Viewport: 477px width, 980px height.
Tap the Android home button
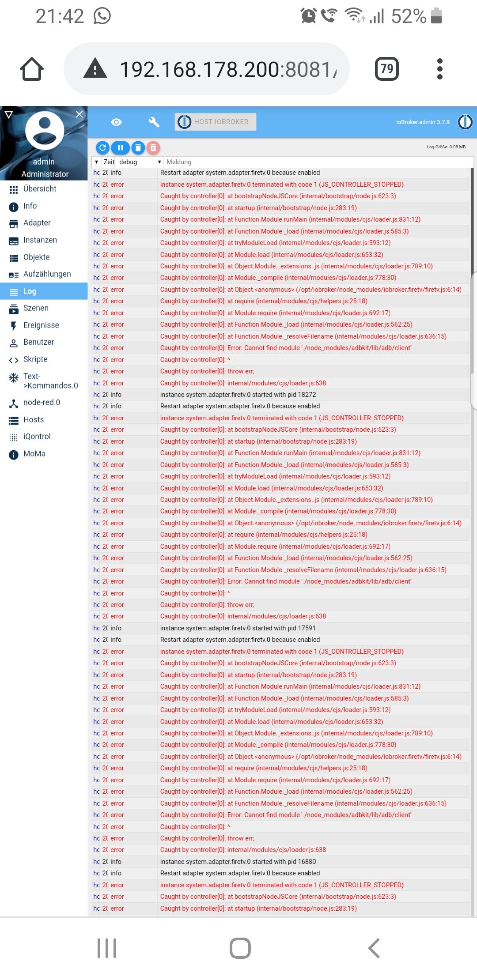(240, 948)
